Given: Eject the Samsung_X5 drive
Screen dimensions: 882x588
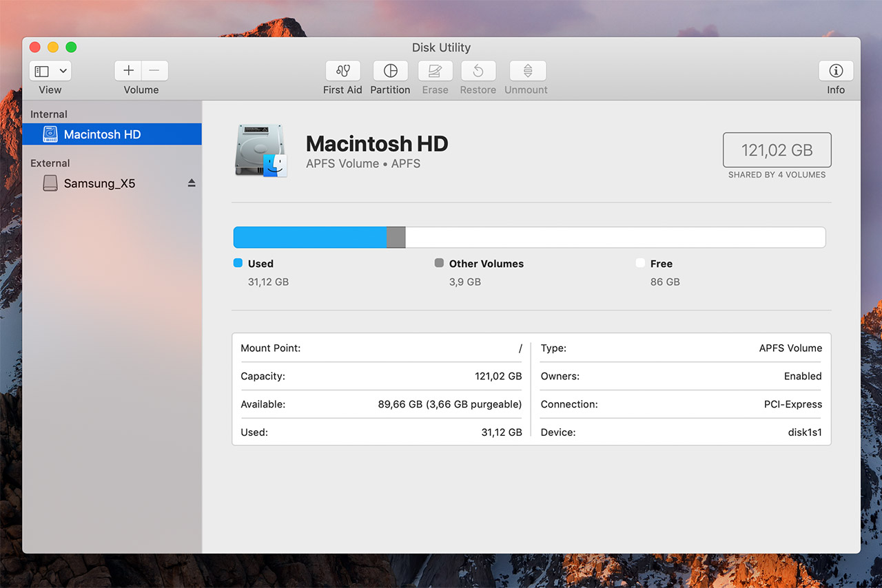Looking at the screenshot, I should (x=192, y=183).
